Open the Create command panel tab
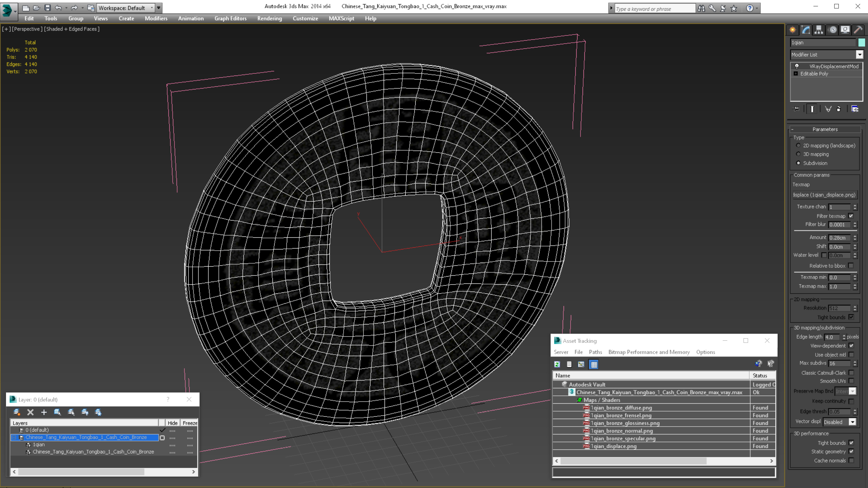The width and height of the screenshot is (868, 488). tap(793, 30)
